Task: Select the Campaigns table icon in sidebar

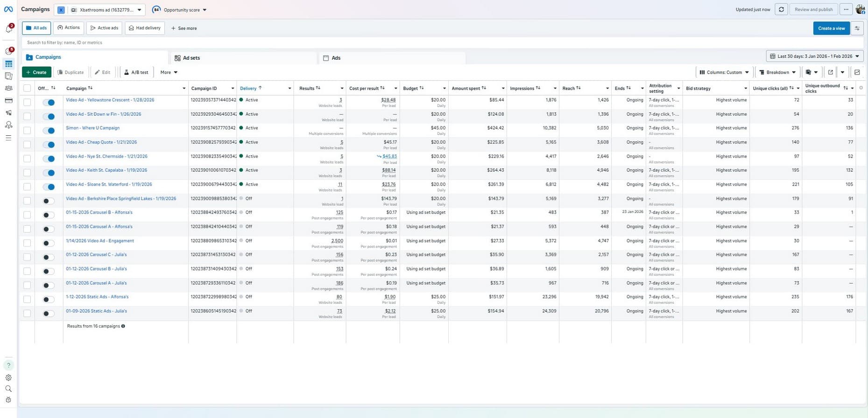Action: [x=8, y=64]
